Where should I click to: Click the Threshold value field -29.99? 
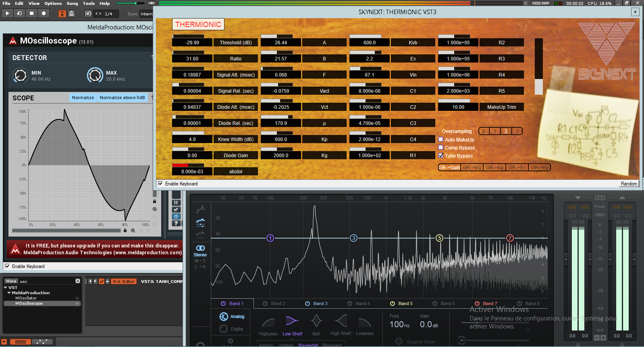pos(192,42)
